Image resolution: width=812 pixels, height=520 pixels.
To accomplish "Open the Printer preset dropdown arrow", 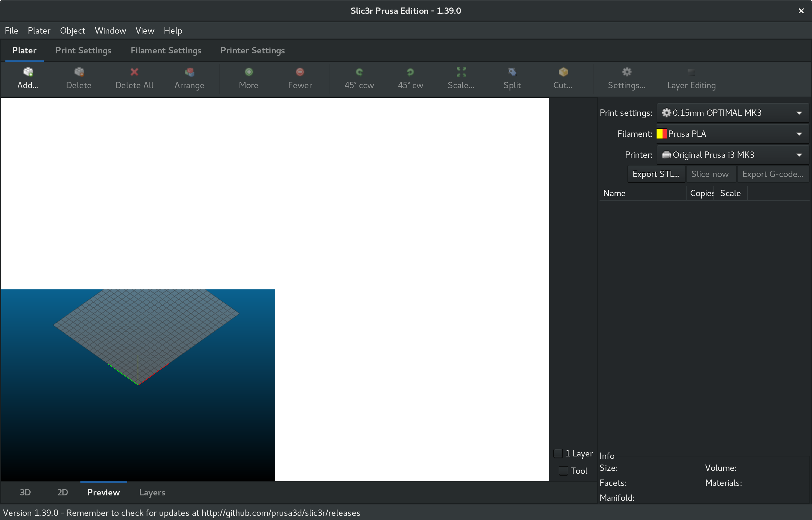I will click(799, 155).
